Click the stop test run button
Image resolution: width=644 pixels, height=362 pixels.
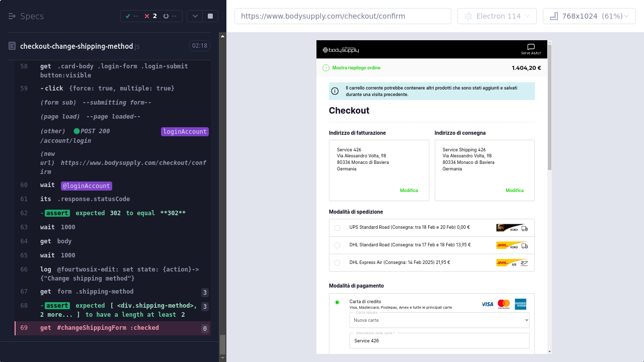point(210,16)
